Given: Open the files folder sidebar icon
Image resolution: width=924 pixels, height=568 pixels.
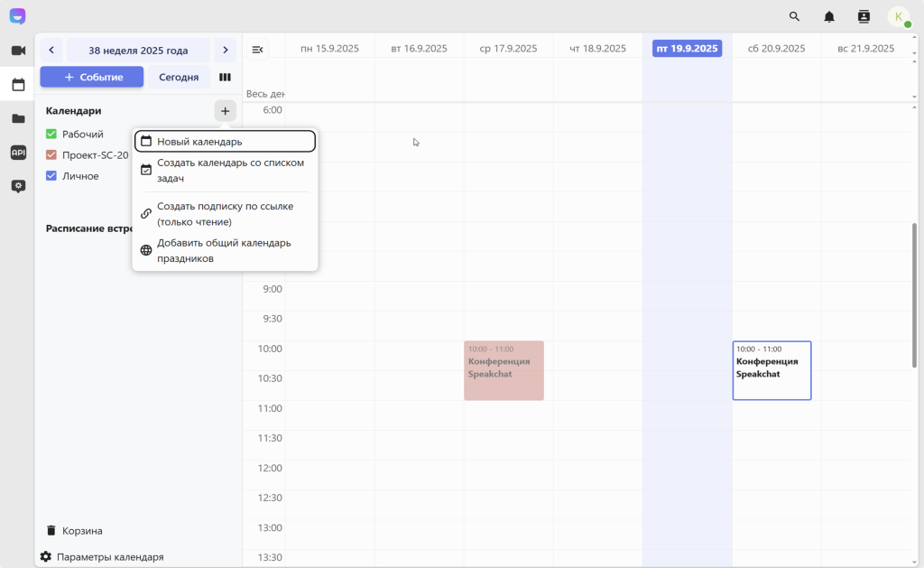Looking at the screenshot, I should point(18,118).
